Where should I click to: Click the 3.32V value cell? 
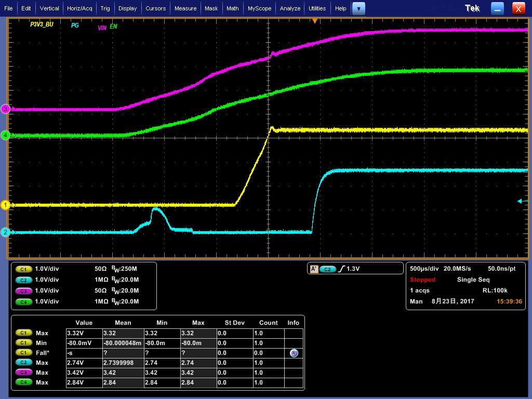coord(84,333)
